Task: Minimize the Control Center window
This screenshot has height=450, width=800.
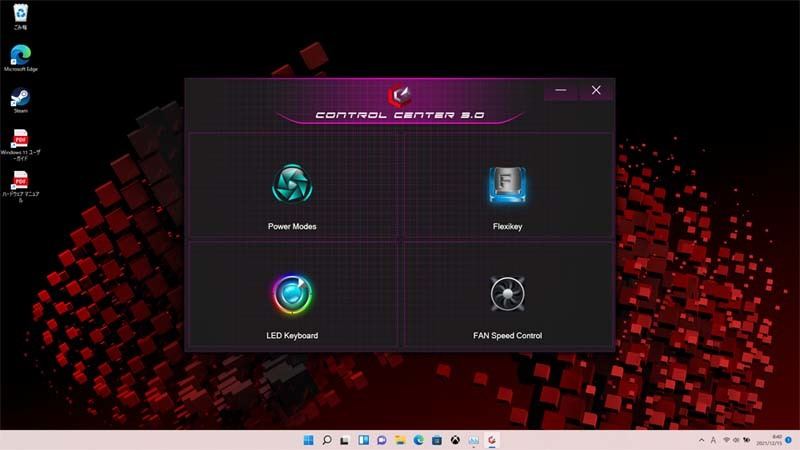Action: pyautogui.click(x=561, y=90)
